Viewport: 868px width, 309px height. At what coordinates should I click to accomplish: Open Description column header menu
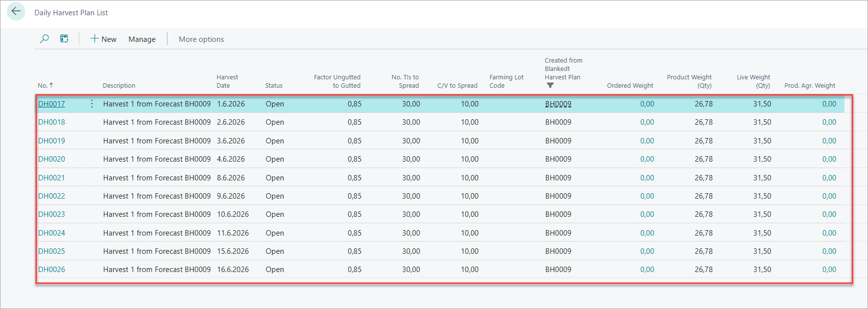point(119,86)
